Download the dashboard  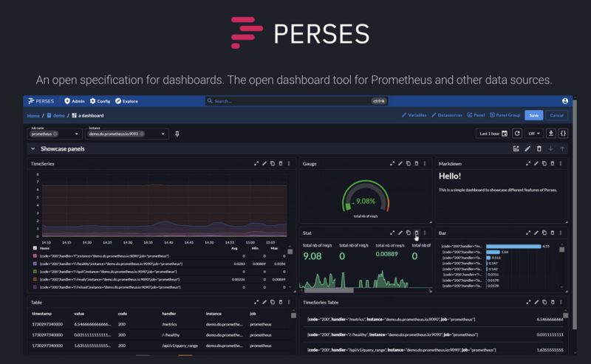click(550, 134)
